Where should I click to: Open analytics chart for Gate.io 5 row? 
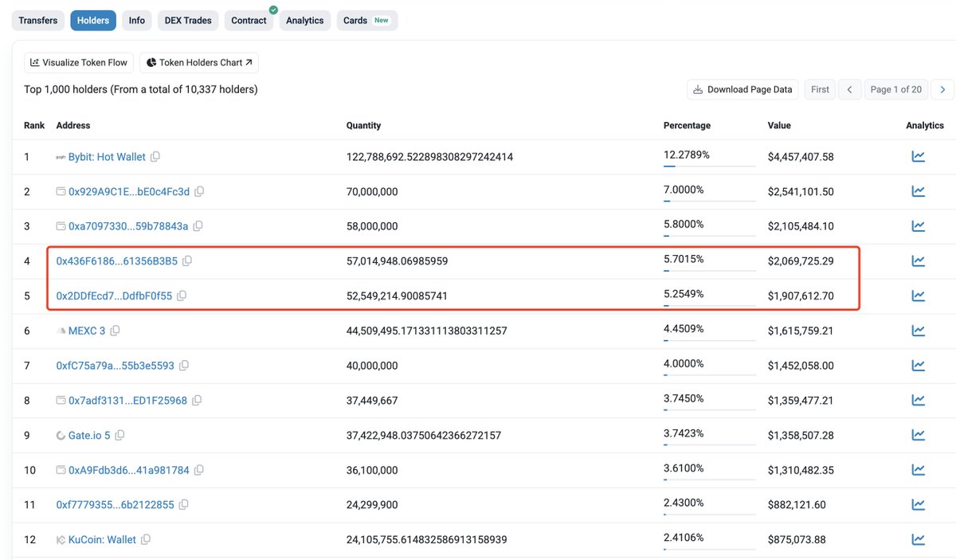(x=918, y=435)
